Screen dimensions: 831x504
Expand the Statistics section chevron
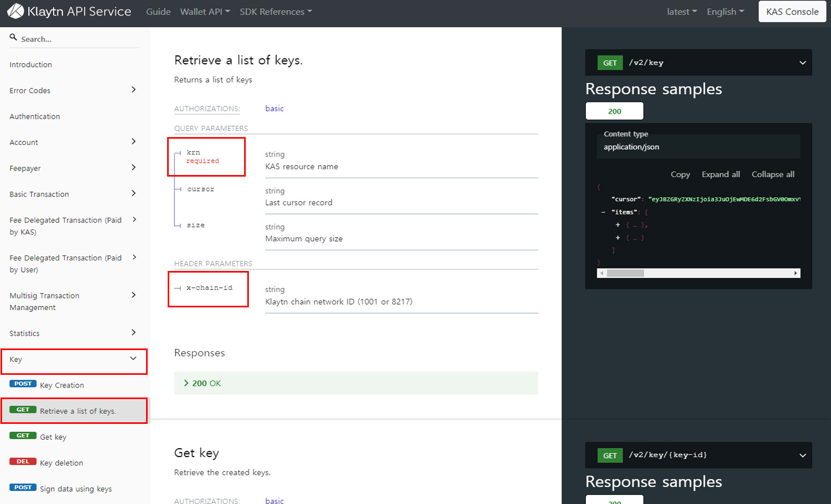133,332
